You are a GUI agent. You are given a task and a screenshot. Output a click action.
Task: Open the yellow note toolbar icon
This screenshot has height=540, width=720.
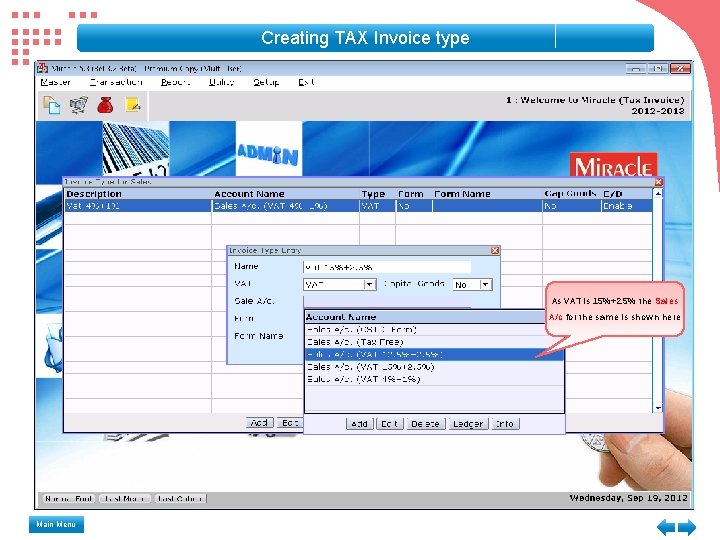(x=132, y=105)
